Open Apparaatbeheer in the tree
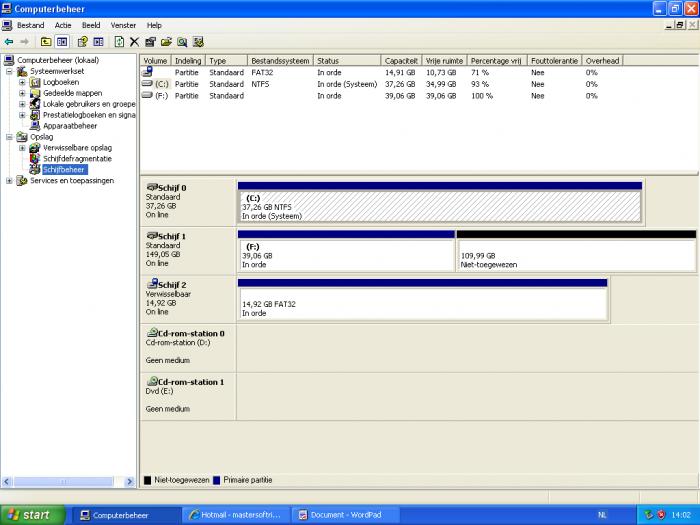700x525 pixels. [70, 126]
